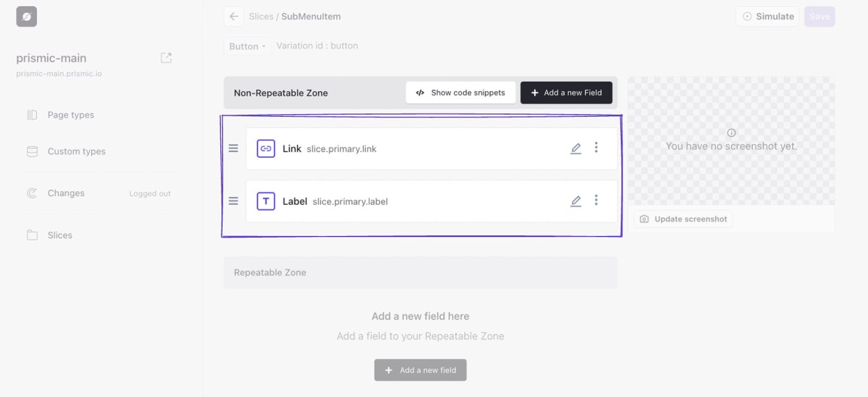
Task: Navigate to Changes in sidebar
Action: click(x=65, y=193)
